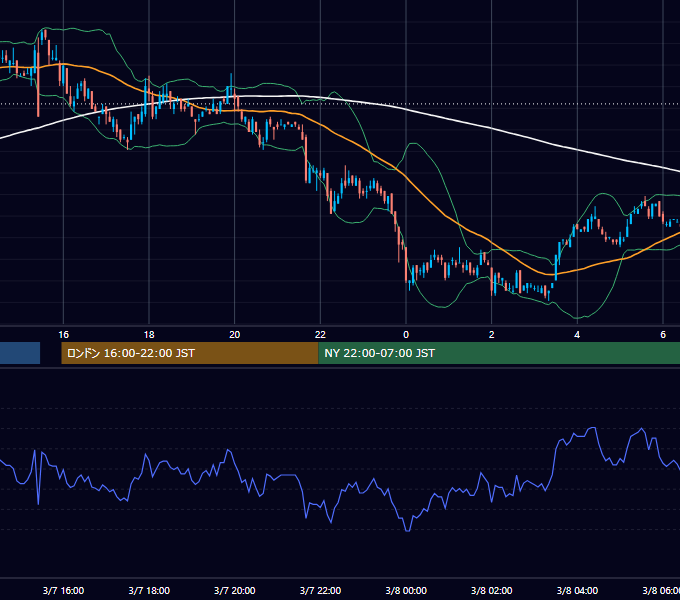Viewport: 680px width, 600px height.
Task: Click the NY 22:00-07:00 JST session bar
Action: pyautogui.click(x=499, y=353)
